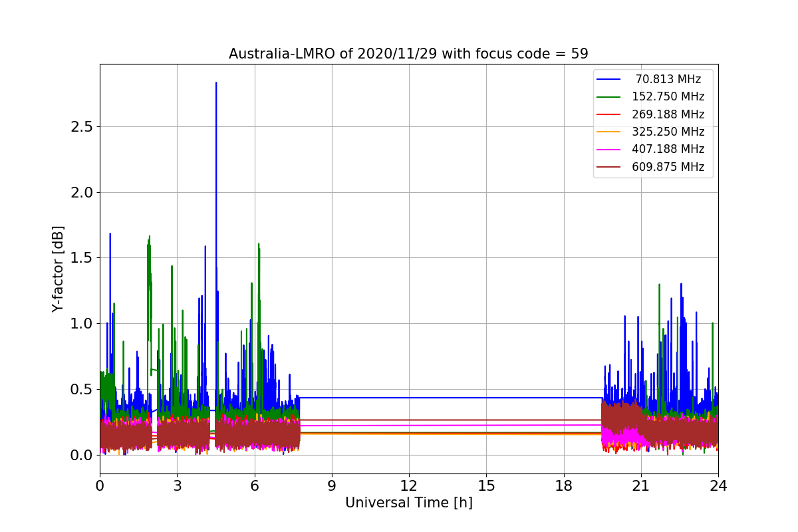Click the brown line sample in legend

point(609,167)
